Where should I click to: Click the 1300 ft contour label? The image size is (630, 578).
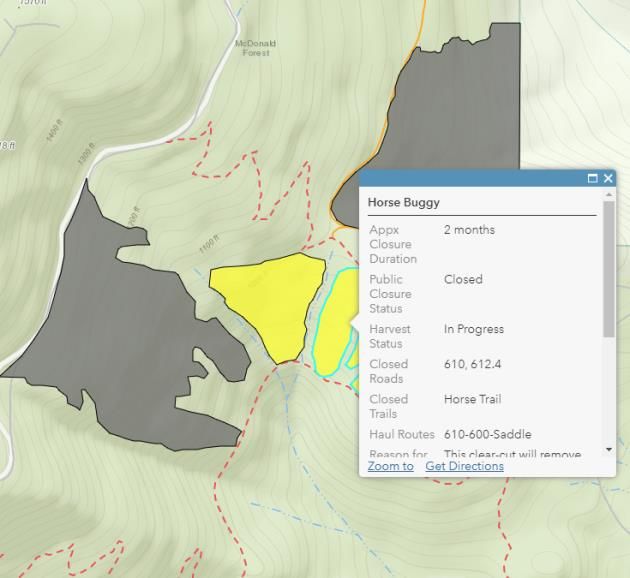pos(86,153)
